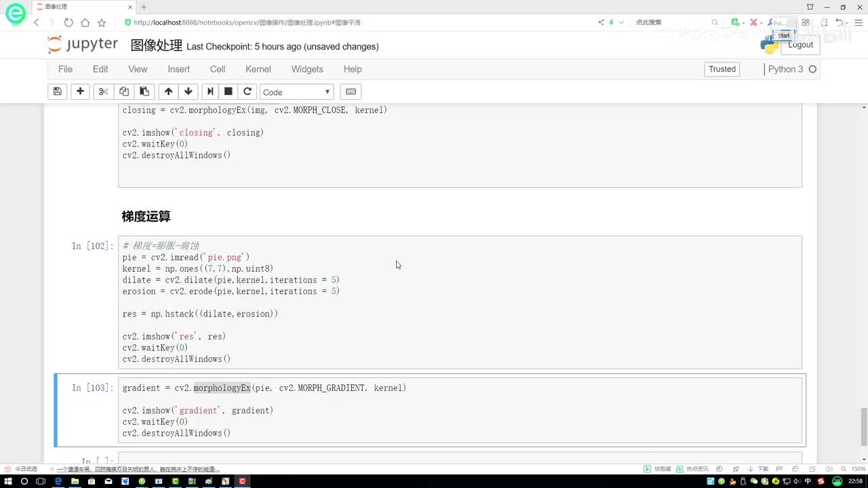Open the Windows Start menu
Image resolution: width=868 pixels, height=488 pixels.
point(7,481)
